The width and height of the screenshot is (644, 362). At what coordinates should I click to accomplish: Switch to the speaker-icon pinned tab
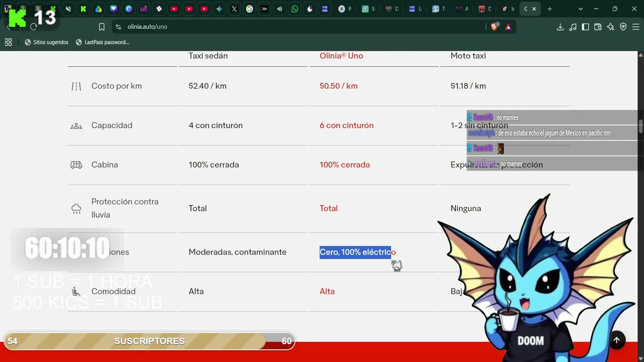pyautogui.click(x=279, y=9)
